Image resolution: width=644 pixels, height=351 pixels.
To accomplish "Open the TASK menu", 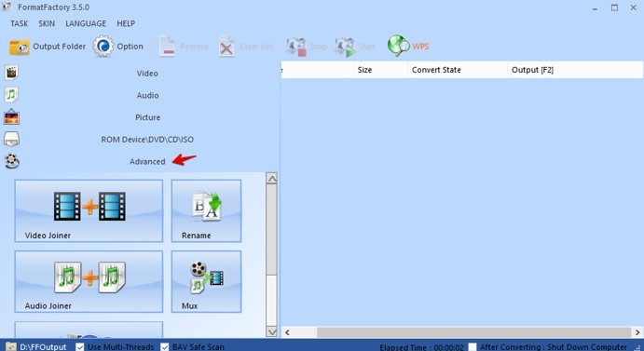I will pyautogui.click(x=20, y=23).
